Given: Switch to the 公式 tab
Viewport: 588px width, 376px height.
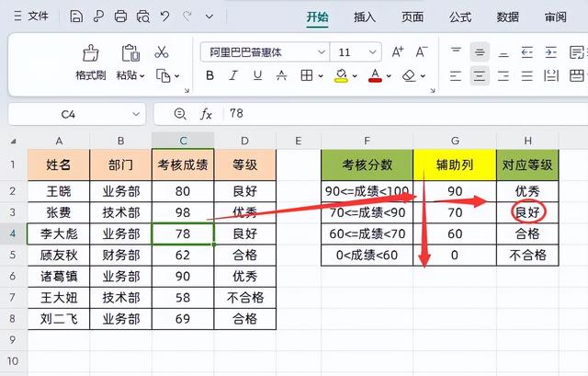Looking at the screenshot, I should (460, 17).
